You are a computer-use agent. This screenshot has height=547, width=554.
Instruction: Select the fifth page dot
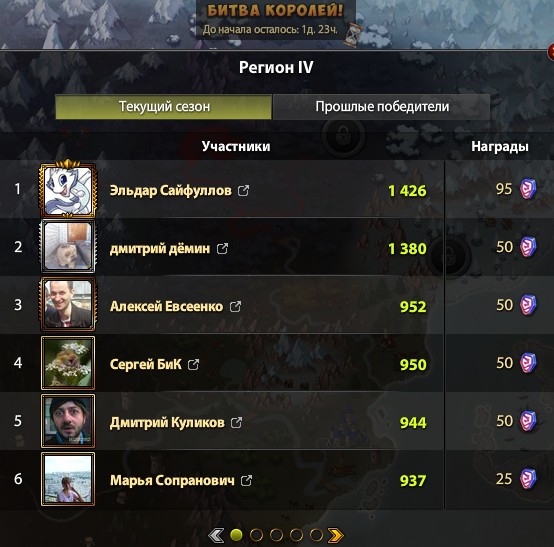pos(316,535)
